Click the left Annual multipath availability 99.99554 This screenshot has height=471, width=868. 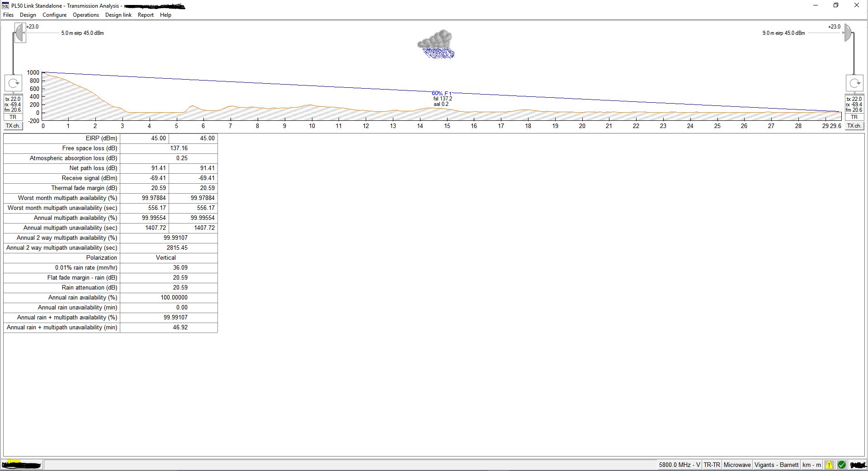[154, 218]
